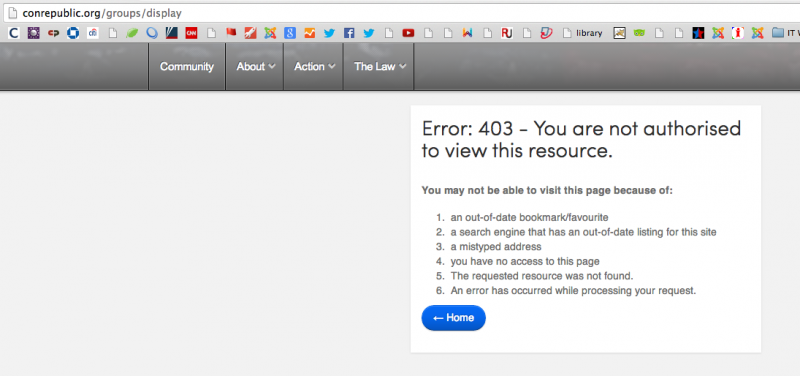Click the conrepublic.org/groups/display address field

[403, 13]
